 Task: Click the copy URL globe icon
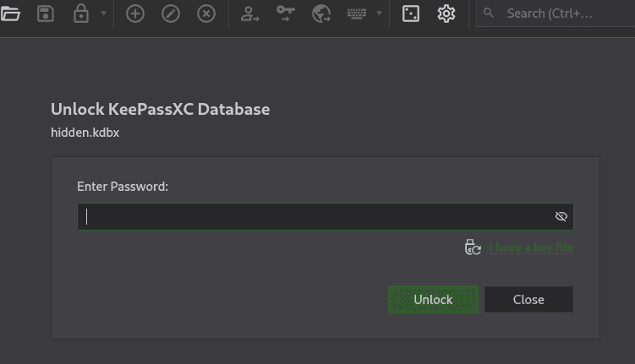pos(321,14)
